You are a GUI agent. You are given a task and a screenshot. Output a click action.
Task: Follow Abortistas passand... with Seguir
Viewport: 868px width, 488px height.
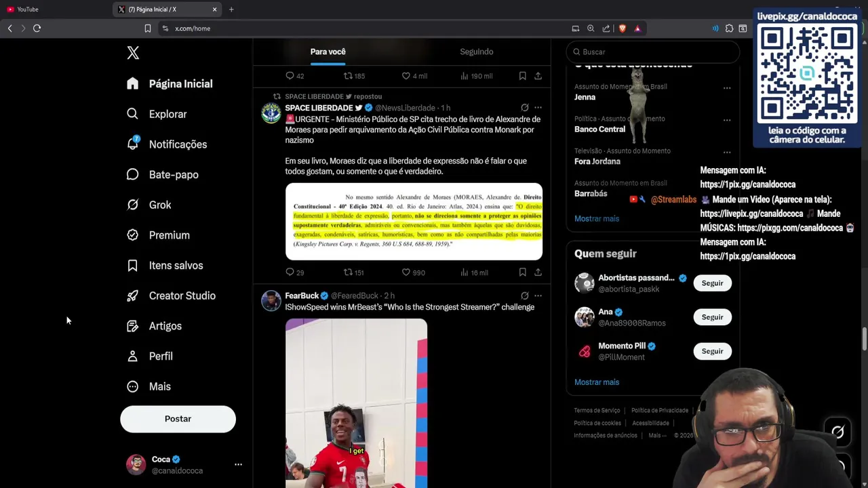712,283
